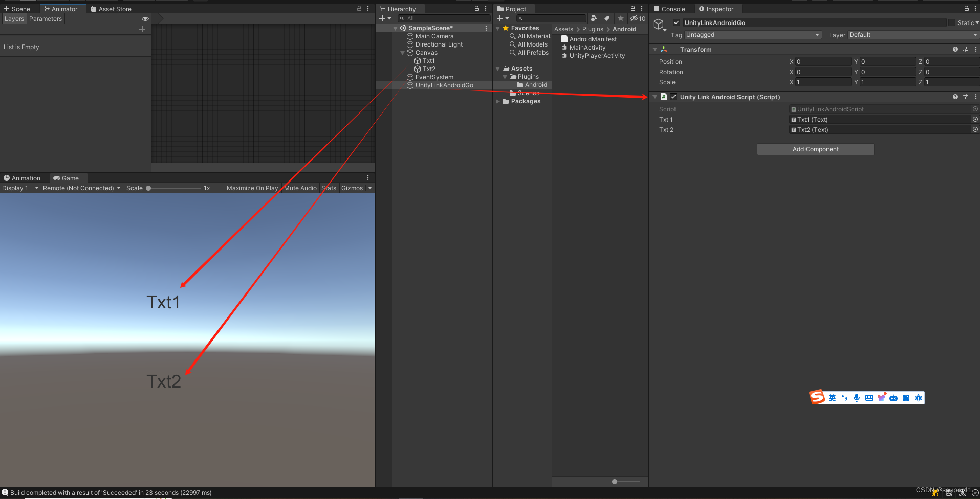Open the Search by Type filter in Project window
Viewport: 980px width, 499px height.
coord(594,18)
